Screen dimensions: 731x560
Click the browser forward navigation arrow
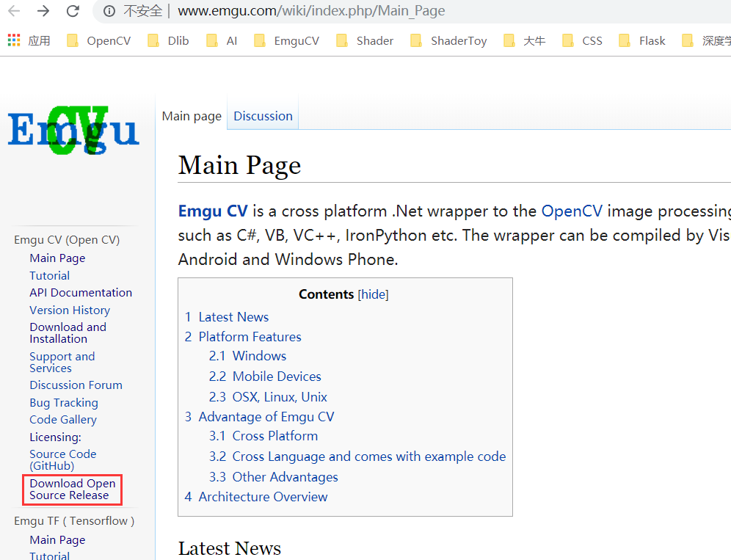[x=41, y=11]
